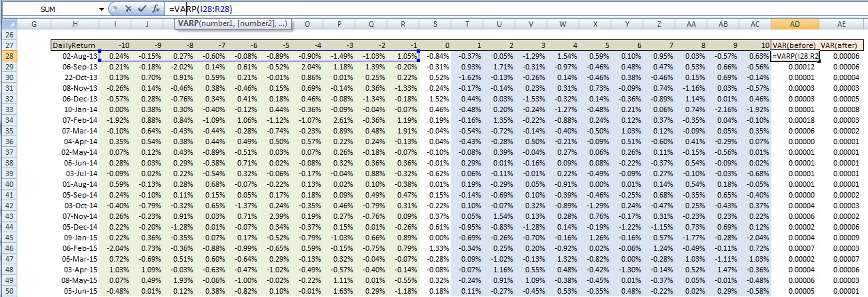
Task: Click column header H
Action: (x=75, y=24)
